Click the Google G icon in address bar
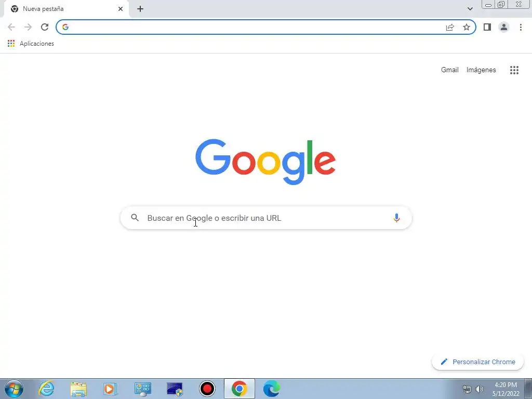 [65, 27]
